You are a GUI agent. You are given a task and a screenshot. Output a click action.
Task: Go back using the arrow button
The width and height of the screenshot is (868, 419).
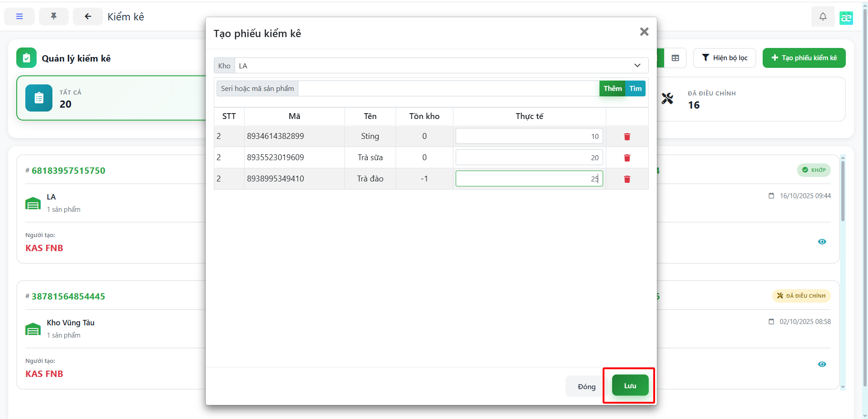(x=88, y=17)
